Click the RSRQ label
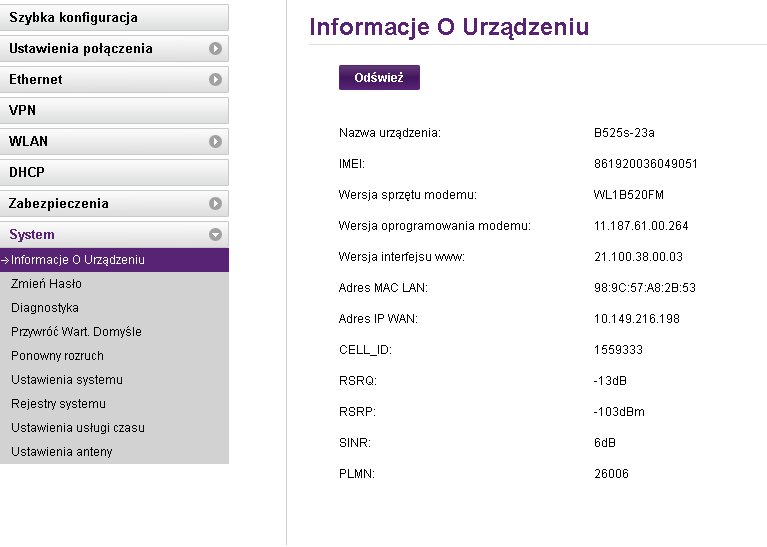The image size is (767, 547). [x=358, y=381]
